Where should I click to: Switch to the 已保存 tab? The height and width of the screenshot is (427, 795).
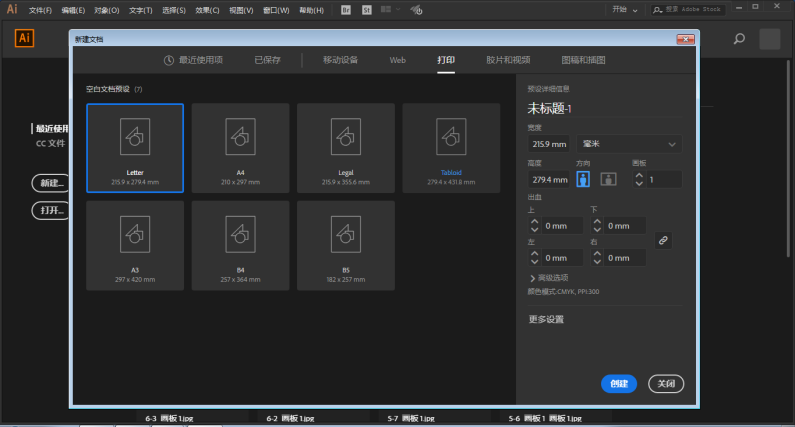268,60
